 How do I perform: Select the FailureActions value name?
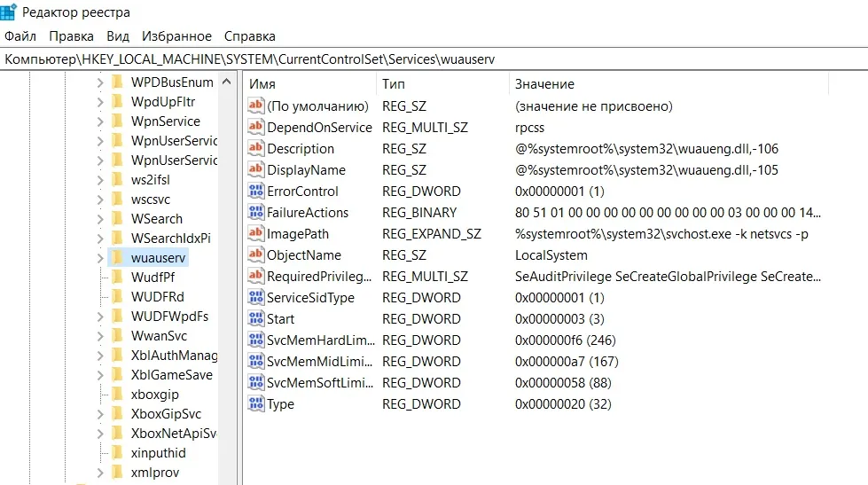click(308, 213)
